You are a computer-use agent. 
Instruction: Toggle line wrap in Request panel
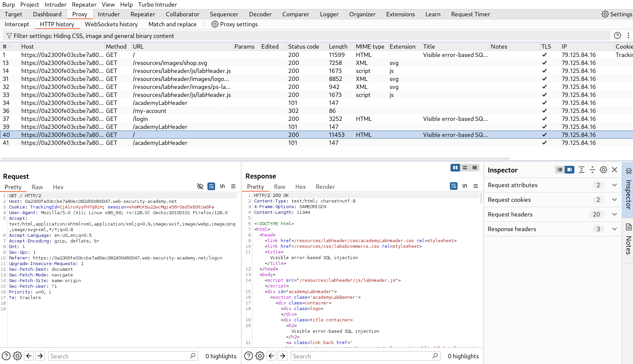pyautogui.click(x=211, y=186)
